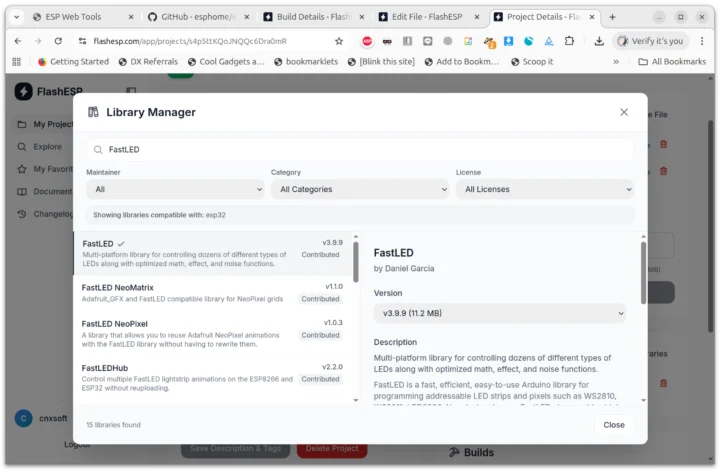
Task: Click the blue download extension icon
Action: [x=508, y=41]
